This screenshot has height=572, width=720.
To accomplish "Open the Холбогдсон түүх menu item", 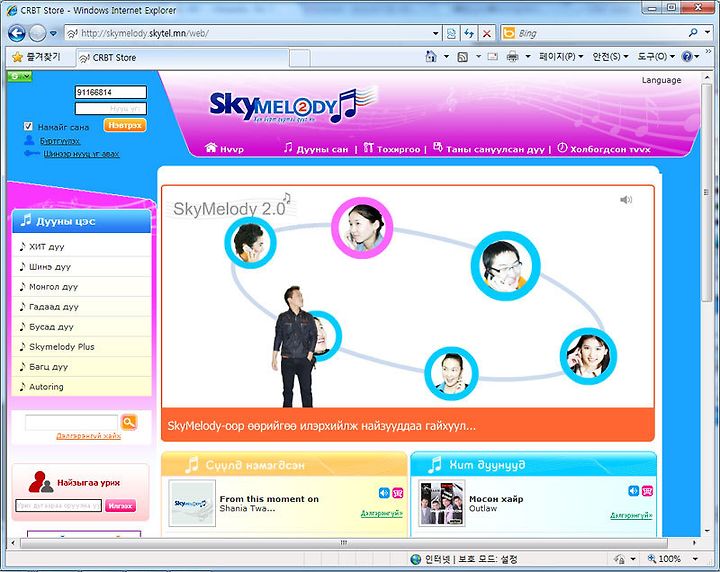I will pyautogui.click(x=603, y=148).
